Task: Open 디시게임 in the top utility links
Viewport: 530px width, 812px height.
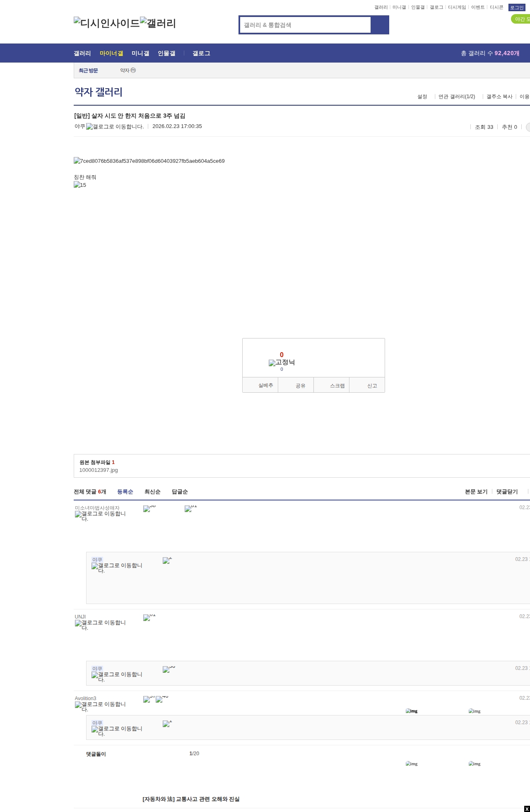Action: coord(457,7)
